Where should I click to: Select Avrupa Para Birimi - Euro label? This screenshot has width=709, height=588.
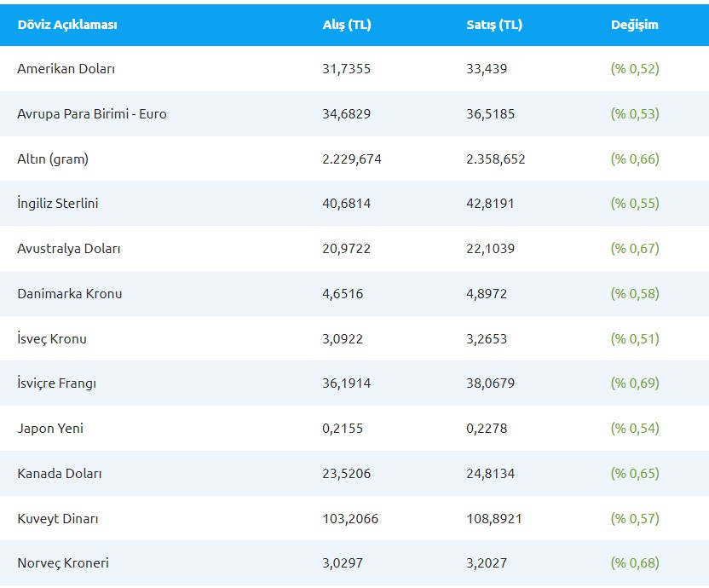point(92,113)
